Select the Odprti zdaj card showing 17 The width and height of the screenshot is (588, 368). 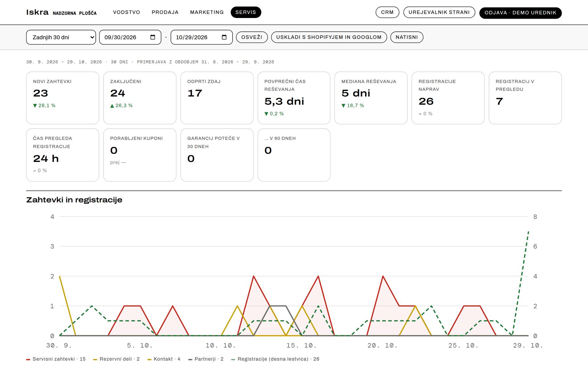pyautogui.click(x=217, y=98)
